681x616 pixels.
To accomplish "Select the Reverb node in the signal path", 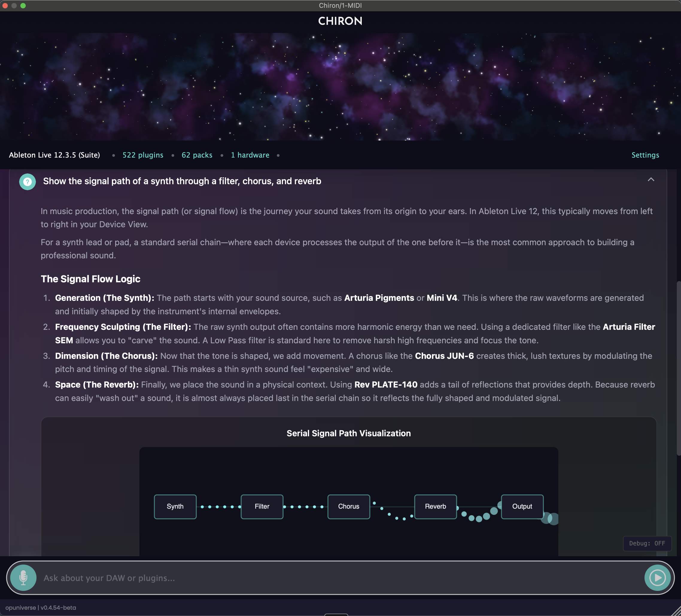I will 435,507.
